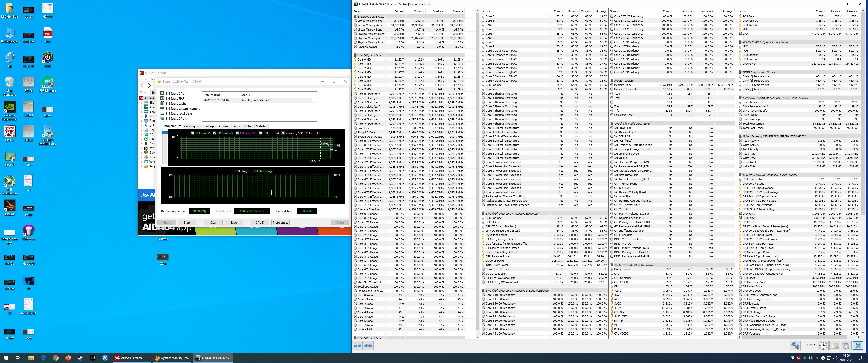Switch to Powers tab
The height and width of the screenshot is (363, 868).
[x=223, y=126]
